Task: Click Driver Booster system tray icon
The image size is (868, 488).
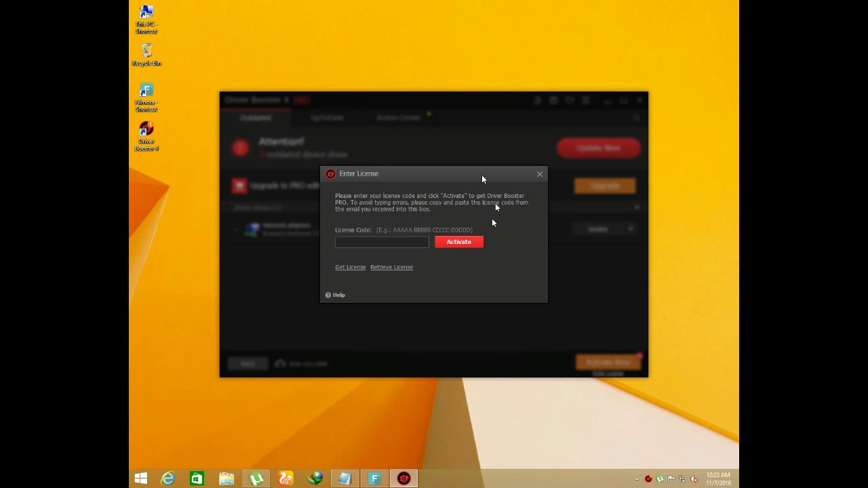Action: (x=648, y=479)
